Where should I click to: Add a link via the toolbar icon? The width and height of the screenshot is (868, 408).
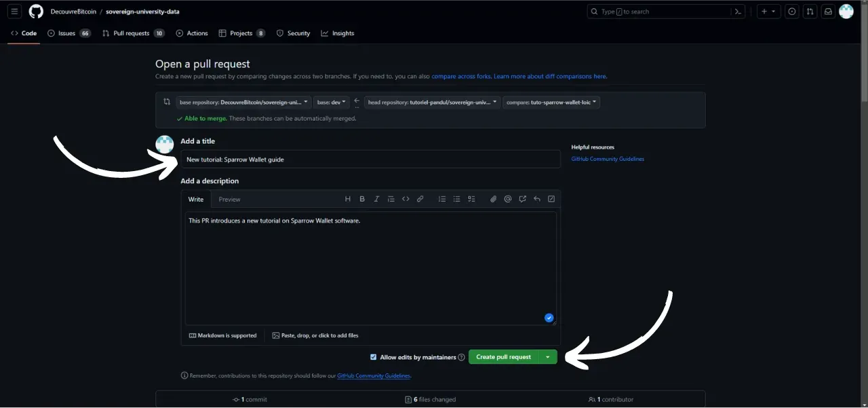click(x=420, y=199)
